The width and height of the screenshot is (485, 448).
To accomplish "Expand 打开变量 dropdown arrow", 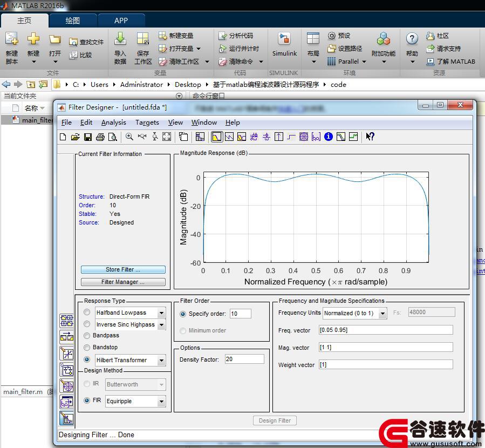I will tap(199, 49).
